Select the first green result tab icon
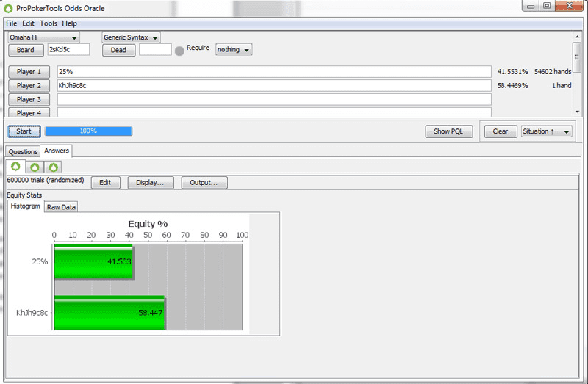Viewport: 588px width, 384px height. (x=17, y=167)
